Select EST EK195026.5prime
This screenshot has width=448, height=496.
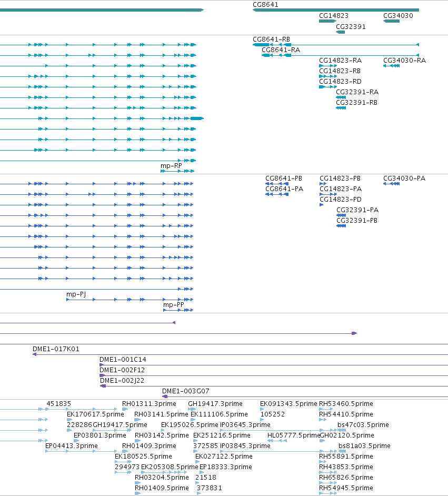point(190,425)
